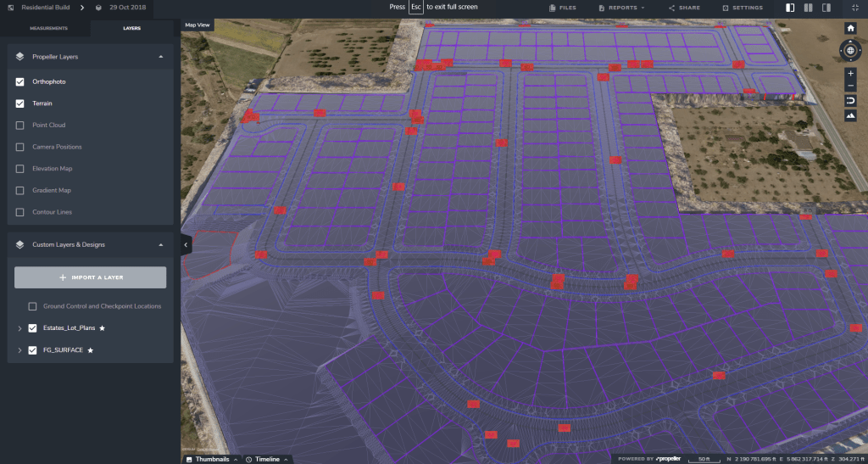Expand the Estates_Lot_Plans layer tree
The width and height of the screenshot is (868, 464).
pos(19,328)
